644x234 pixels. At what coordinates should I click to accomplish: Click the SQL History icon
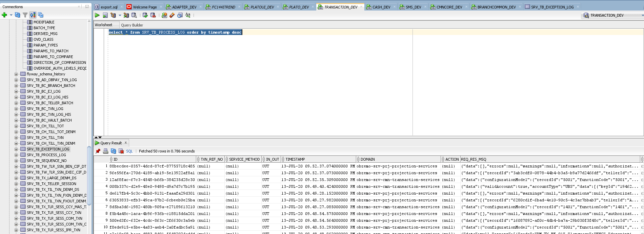180,15
